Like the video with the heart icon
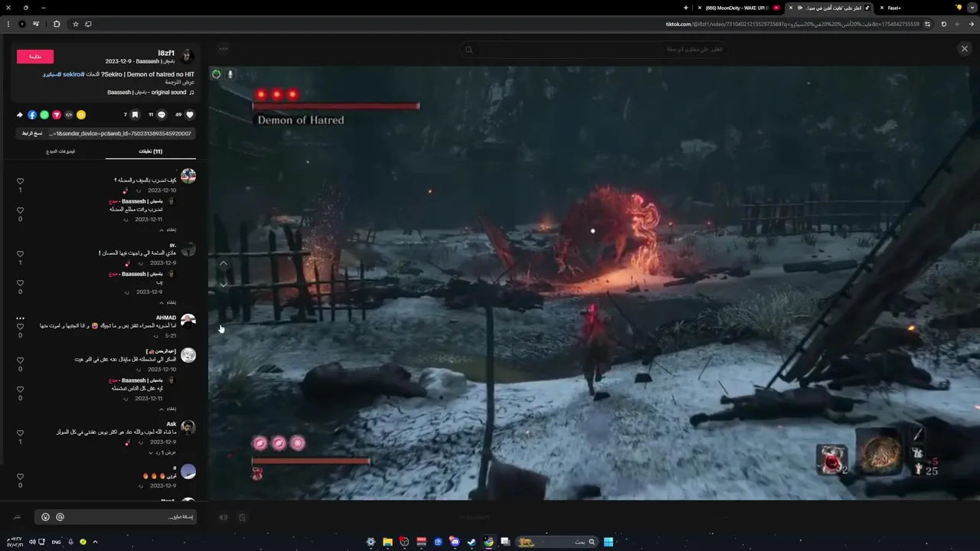This screenshot has height=551, width=980. tap(190, 115)
